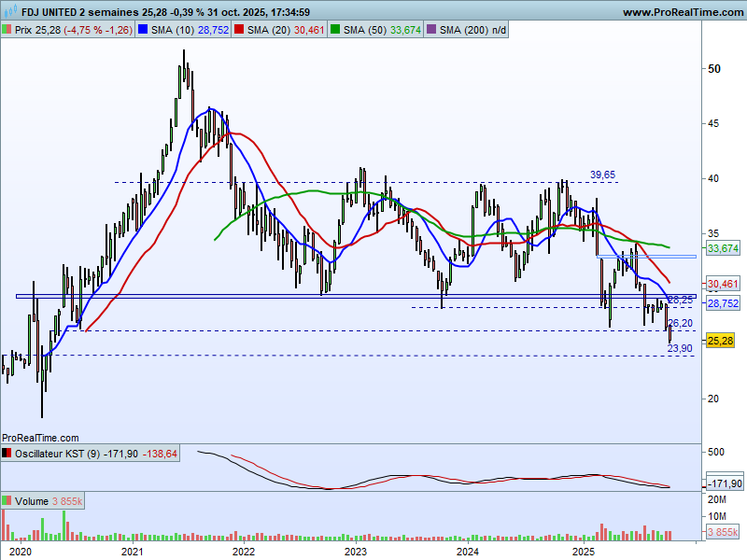Click the Oscillateur KST black-red icon
This screenshot has height=560, width=747.
click(7, 454)
